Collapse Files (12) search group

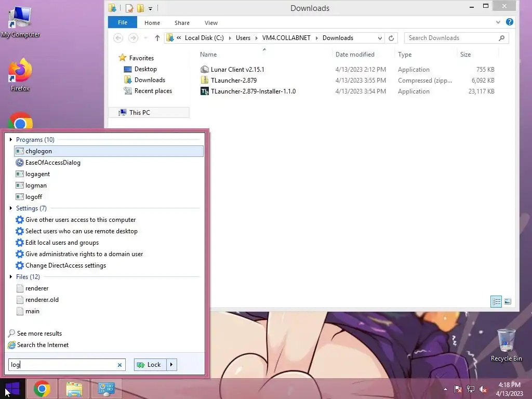click(x=11, y=276)
